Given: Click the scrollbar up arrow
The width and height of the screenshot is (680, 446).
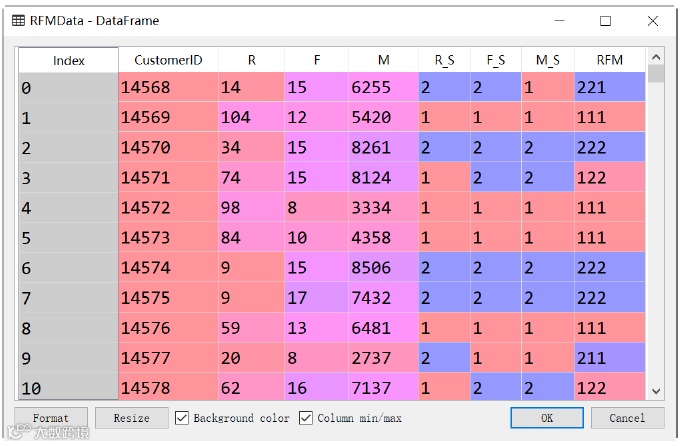Looking at the screenshot, I should [656, 57].
